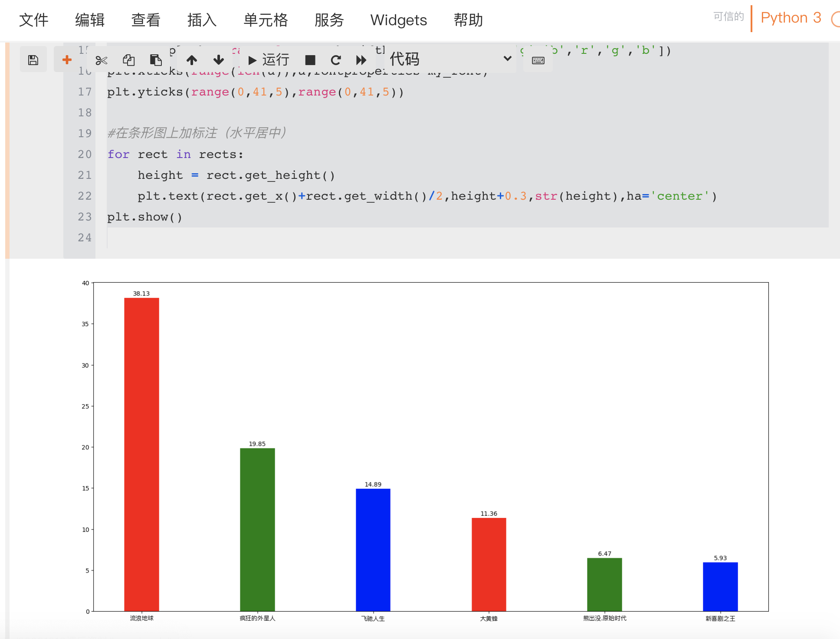Move the selected cell down

(218, 60)
